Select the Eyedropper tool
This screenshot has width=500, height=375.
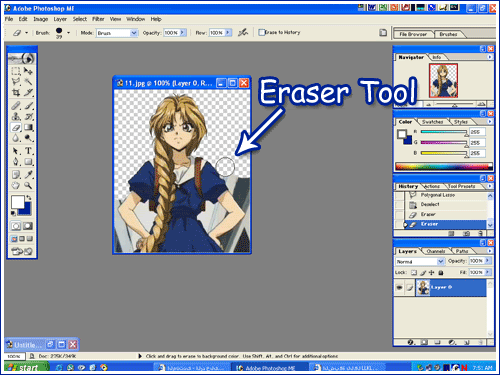[28, 174]
